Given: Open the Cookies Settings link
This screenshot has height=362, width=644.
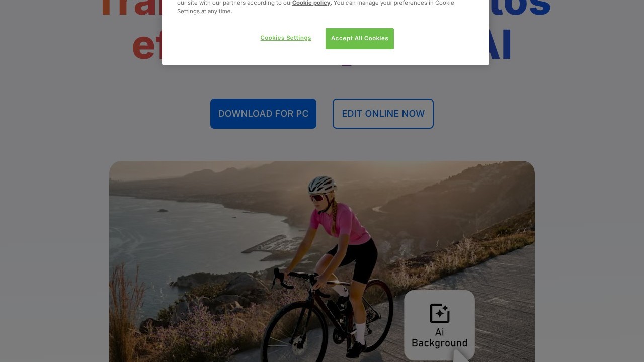Looking at the screenshot, I should pos(286,38).
